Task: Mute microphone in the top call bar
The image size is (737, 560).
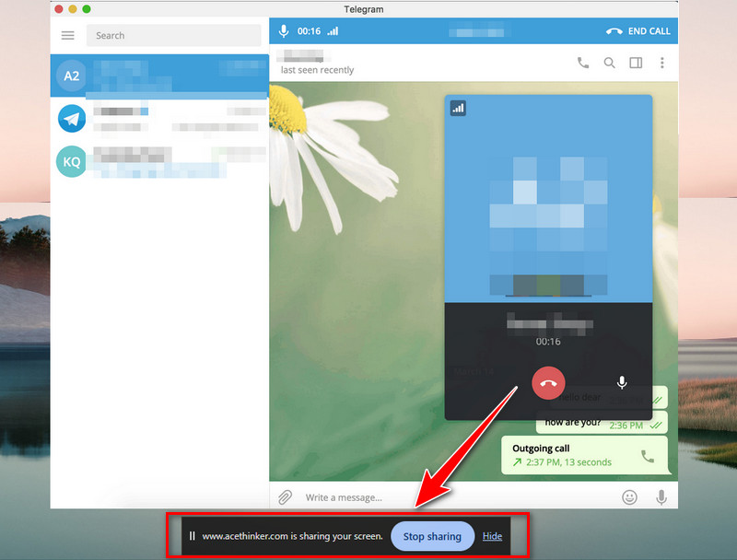Action: tap(284, 30)
